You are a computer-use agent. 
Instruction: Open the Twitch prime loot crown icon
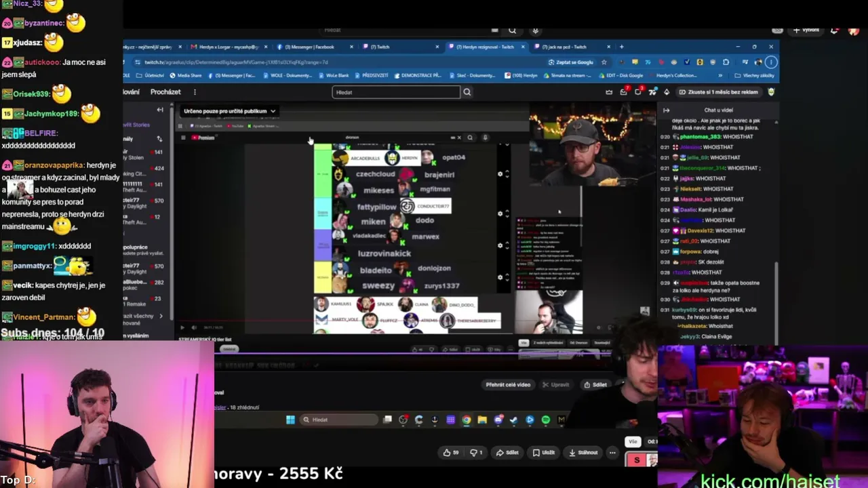click(x=609, y=92)
